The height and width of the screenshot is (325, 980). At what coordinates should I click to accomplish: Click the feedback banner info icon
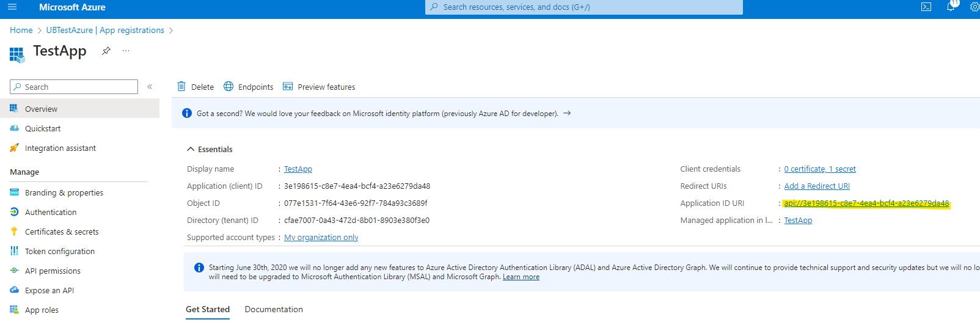tap(187, 113)
